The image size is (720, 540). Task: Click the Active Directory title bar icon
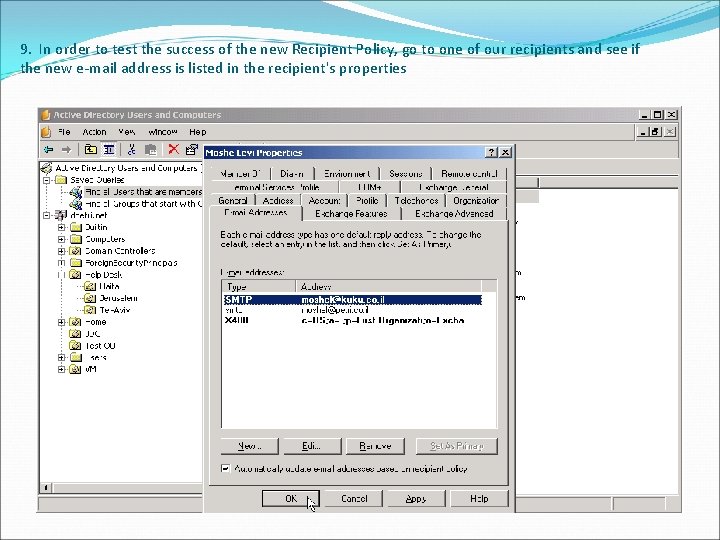click(x=45, y=115)
